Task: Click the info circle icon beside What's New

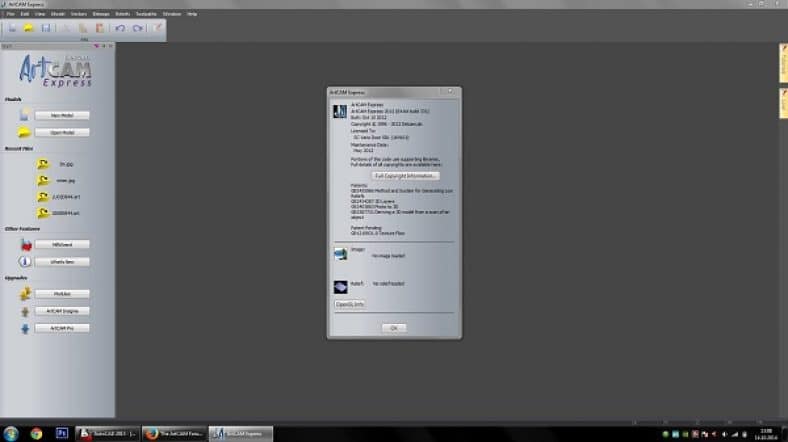Action: pyautogui.click(x=25, y=262)
